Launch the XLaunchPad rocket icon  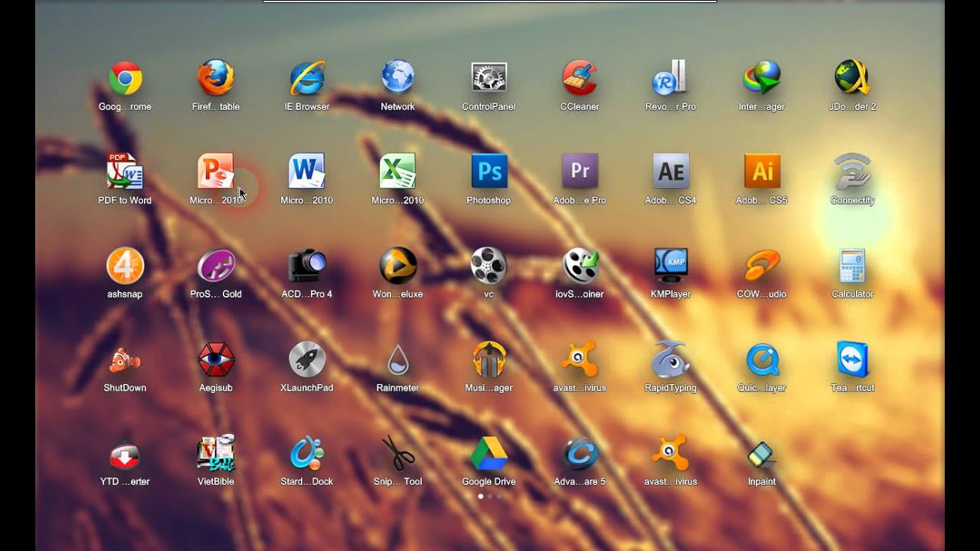click(x=307, y=359)
